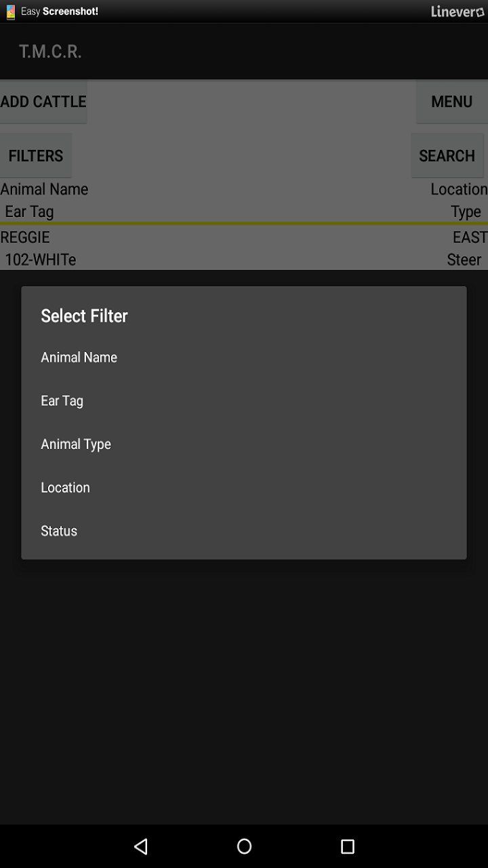The width and height of the screenshot is (488, 868).
Task: Tap the Location column header
Action: click(x=458, y=189)
